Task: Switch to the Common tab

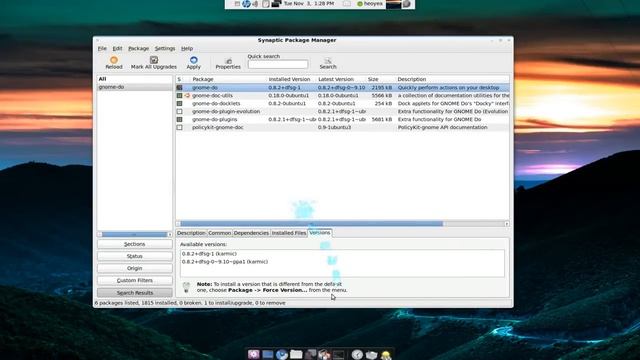Action: tap(220, 233)
